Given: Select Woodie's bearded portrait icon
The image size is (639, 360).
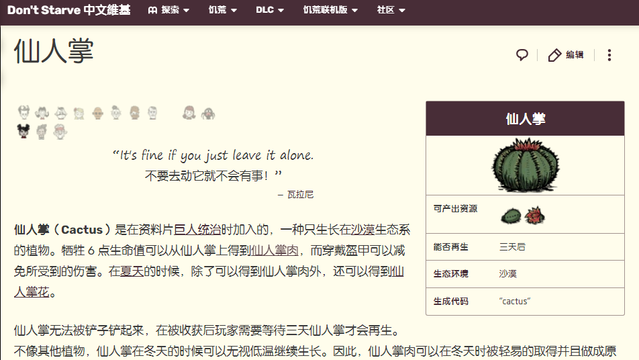Looking at the screenshot, I should click(x=135, y=113).
